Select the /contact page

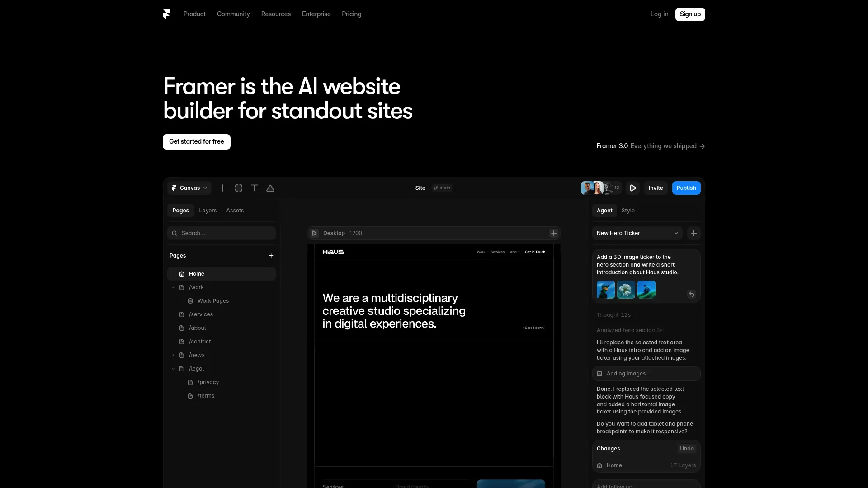point(222,342)
